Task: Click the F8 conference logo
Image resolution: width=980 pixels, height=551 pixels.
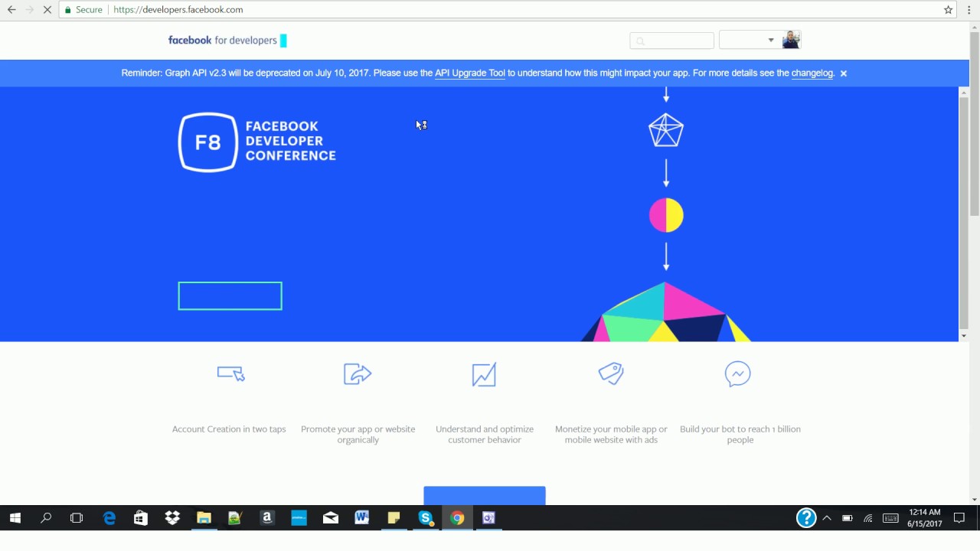Action: coord(257,142)
